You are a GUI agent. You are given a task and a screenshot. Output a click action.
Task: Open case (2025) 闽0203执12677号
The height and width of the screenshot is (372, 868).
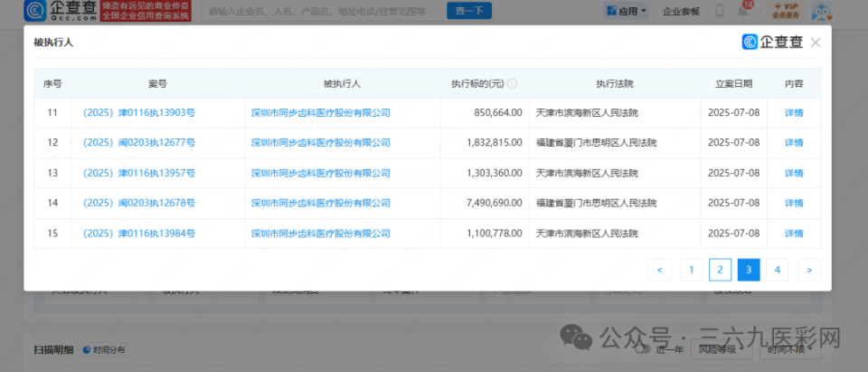[x=139, y=142]
